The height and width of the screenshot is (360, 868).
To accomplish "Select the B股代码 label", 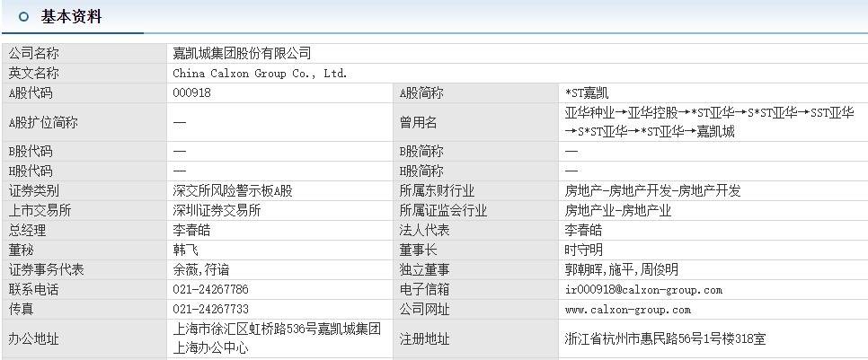I will 31,152.
